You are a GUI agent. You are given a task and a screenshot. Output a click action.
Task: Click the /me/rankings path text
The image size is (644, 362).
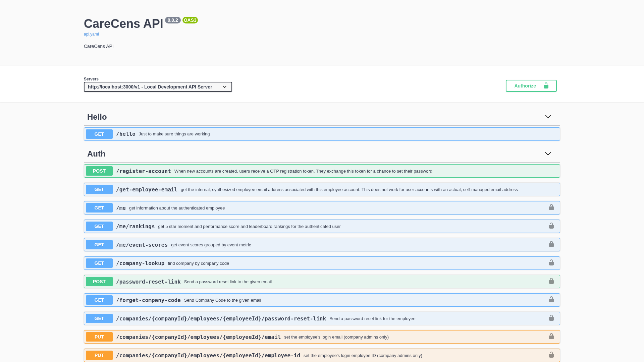click(x=136, y=226)
